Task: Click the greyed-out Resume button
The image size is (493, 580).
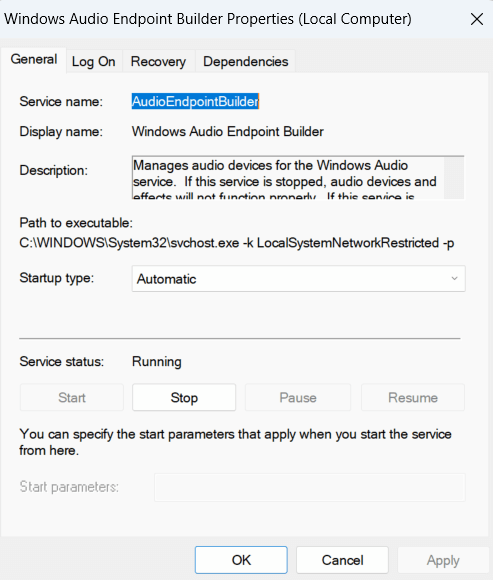Action: tap(413, 398)
